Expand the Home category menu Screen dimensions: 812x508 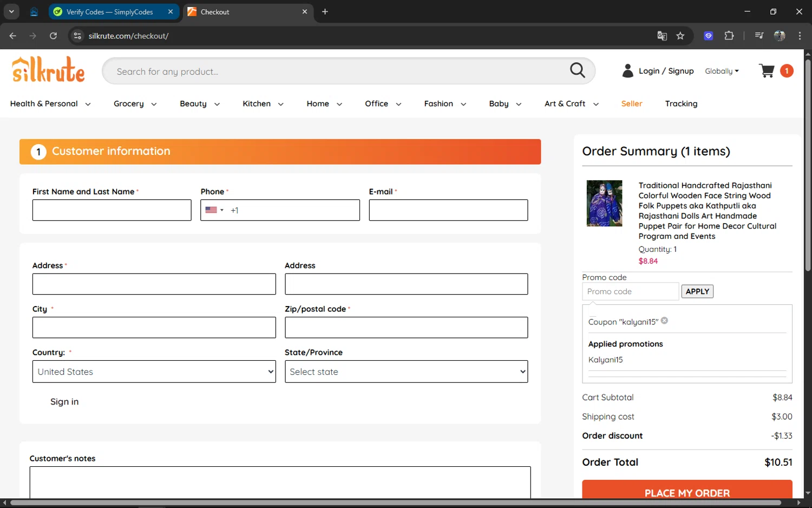pyautogui.click(x=324, y=103)
